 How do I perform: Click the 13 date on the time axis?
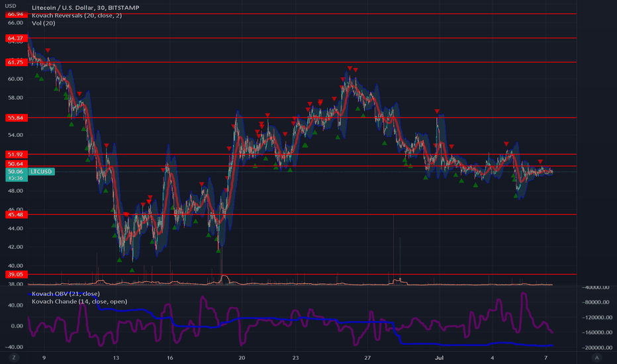116,357
